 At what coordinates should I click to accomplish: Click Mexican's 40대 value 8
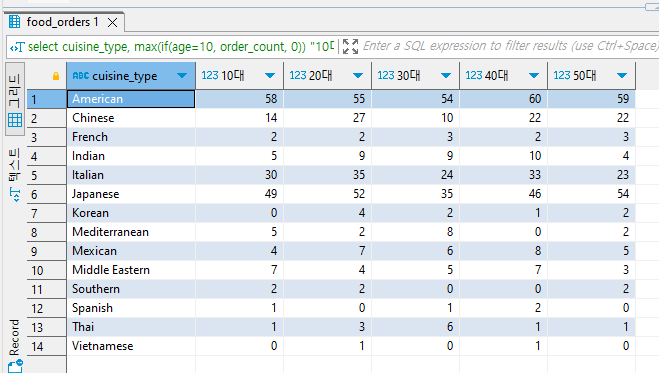click(503, 251)
